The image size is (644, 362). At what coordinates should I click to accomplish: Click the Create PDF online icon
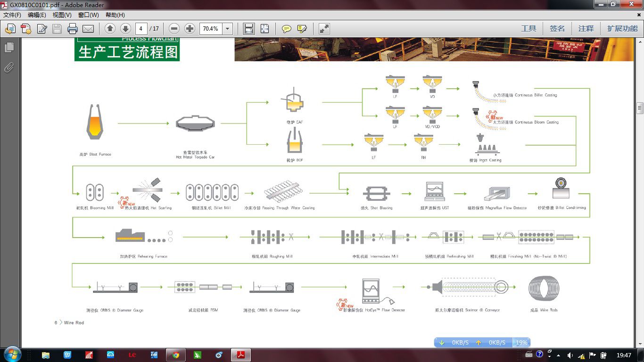pos(26,29)
